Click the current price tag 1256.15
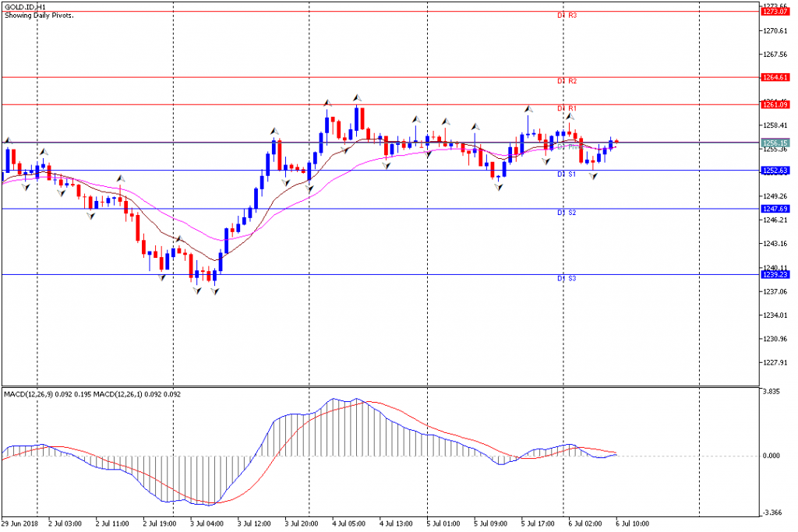The image size is (798, 532). [775, 143]
